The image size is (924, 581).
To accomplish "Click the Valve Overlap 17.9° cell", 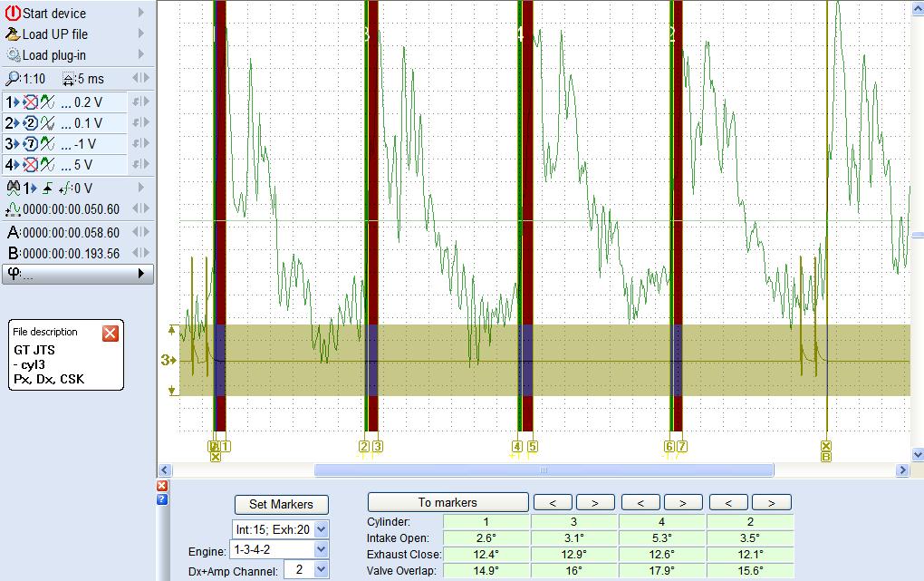I will pos(662,570).
